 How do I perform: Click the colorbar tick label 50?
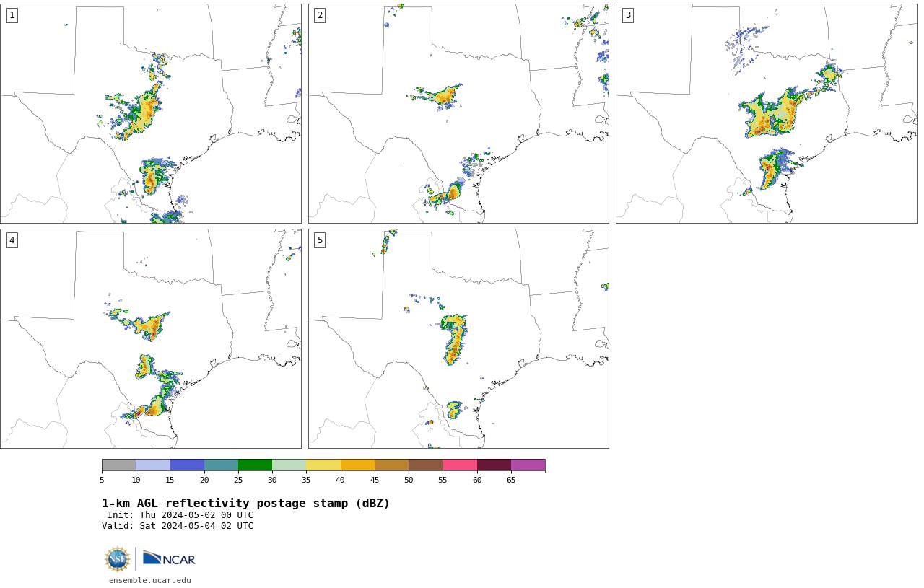pos(409,481)
